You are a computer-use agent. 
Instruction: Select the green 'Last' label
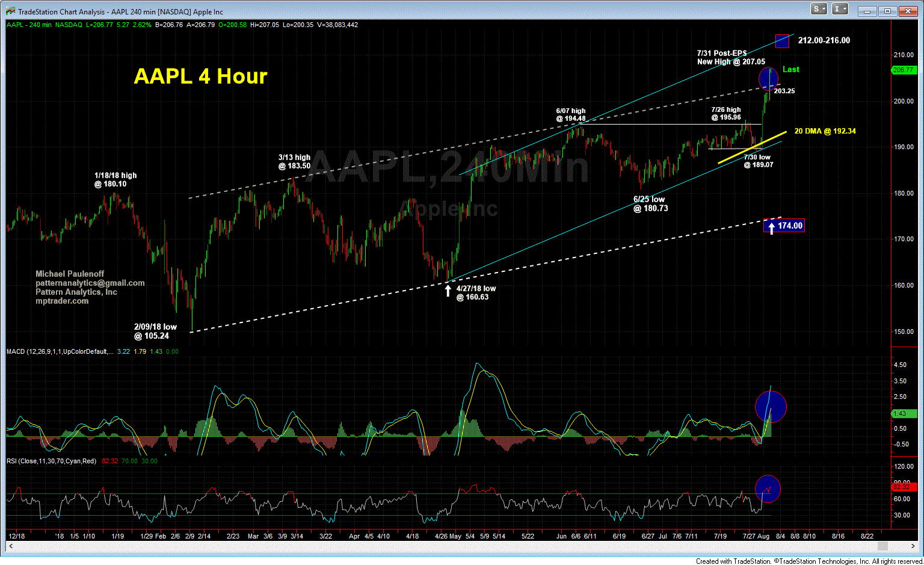point(791,69)
